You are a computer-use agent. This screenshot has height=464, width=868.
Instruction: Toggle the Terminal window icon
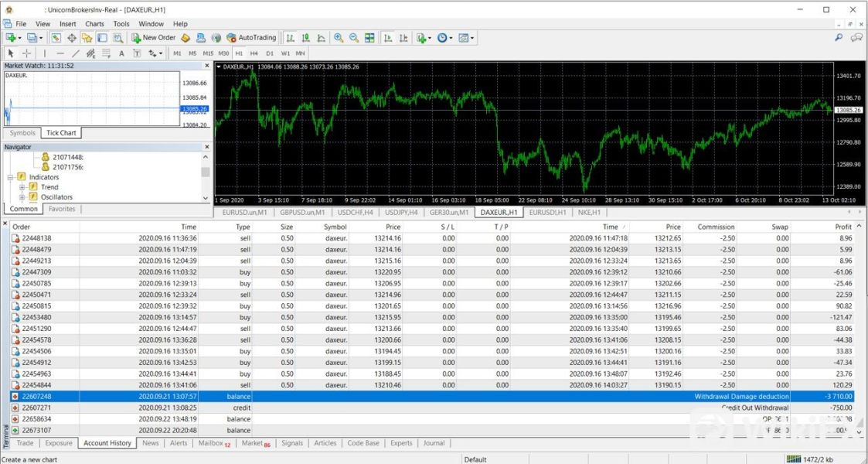pos(102,38)
